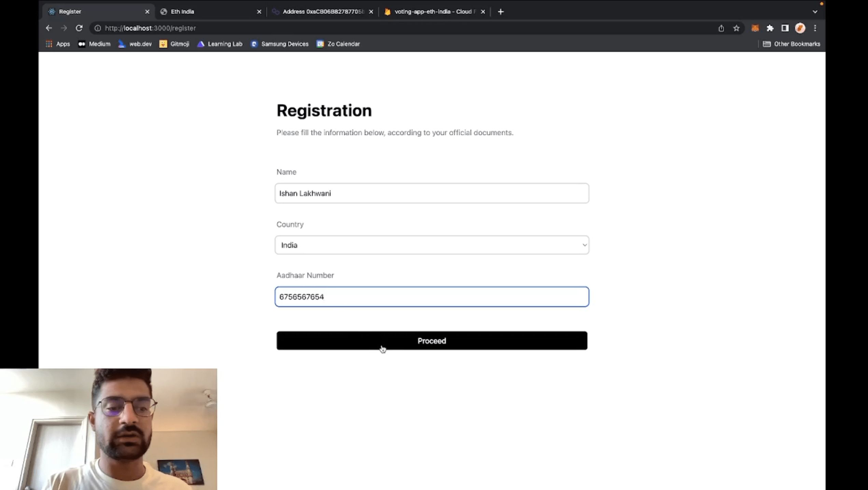Image resolution: width=868 pixels, height=490 pixels.
Task: Click the browser extensions puzzle icon
Action: tap(770, 28)
